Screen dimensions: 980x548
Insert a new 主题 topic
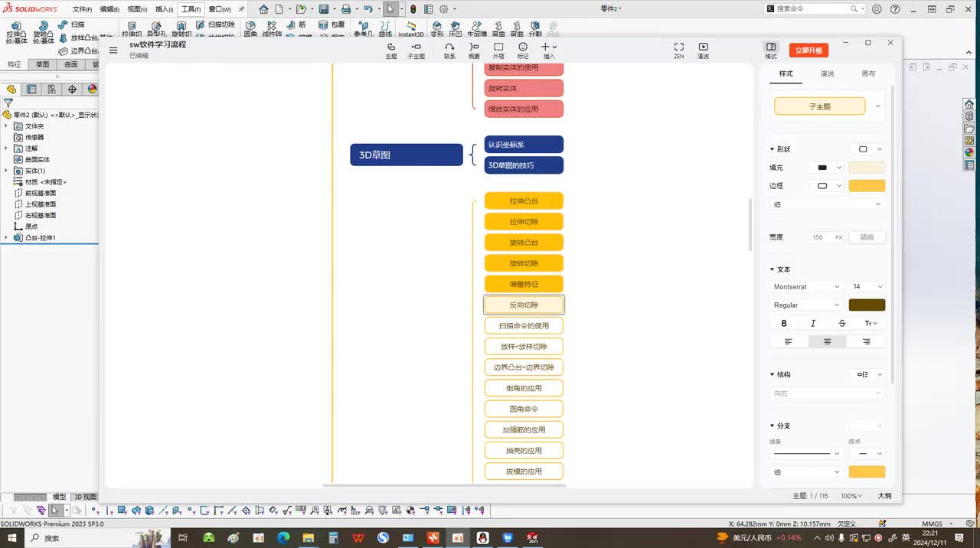point(391,51)
